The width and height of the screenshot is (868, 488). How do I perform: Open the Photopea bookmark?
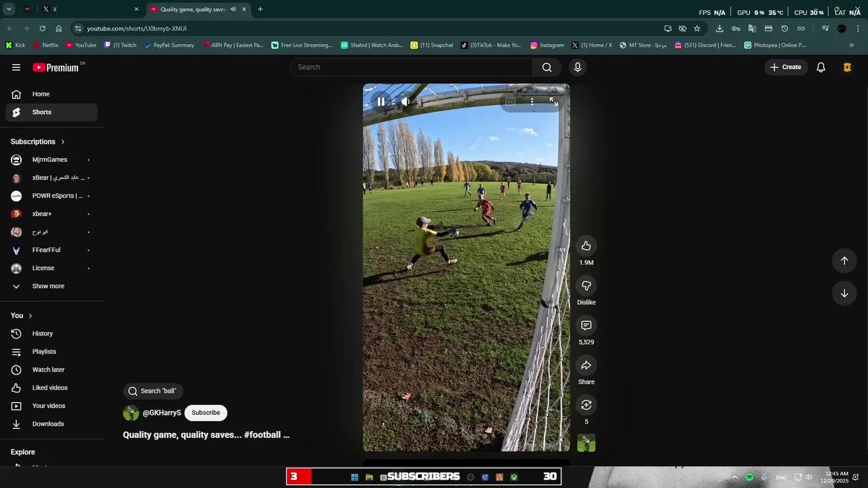pos(774,45)
